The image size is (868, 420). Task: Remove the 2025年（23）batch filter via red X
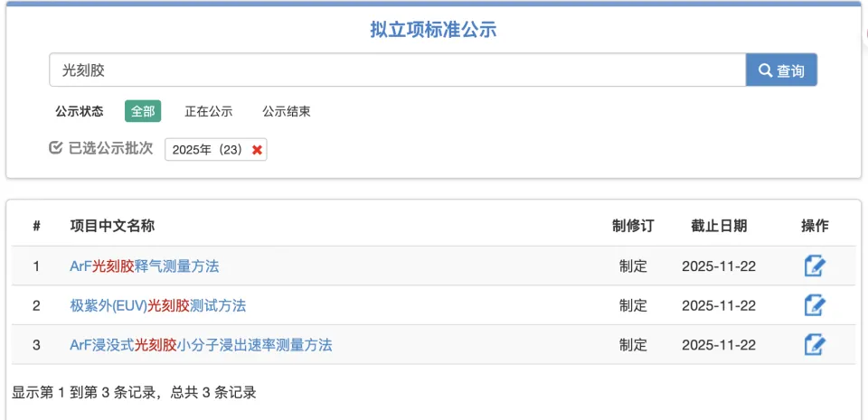click(x=257, y=150)
